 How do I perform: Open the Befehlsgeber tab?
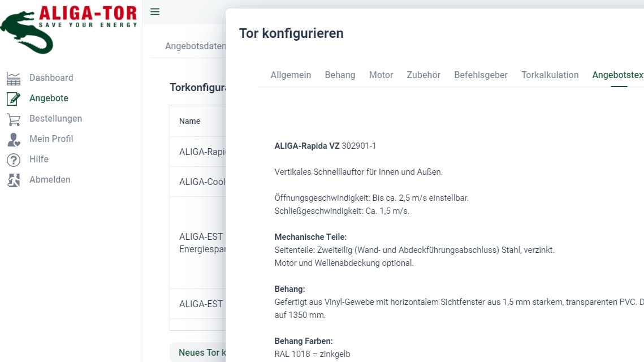(x=481, y=75)
